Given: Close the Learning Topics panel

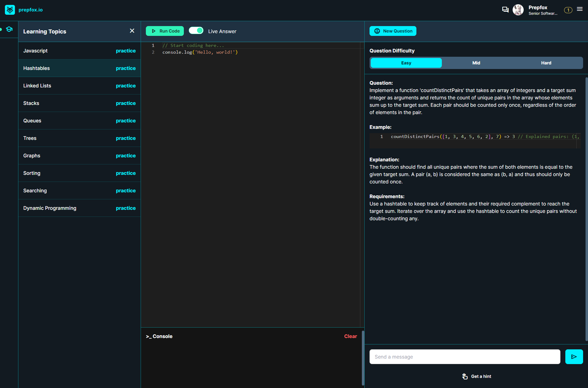Looking at the screenshot, I should click(132, 31).
